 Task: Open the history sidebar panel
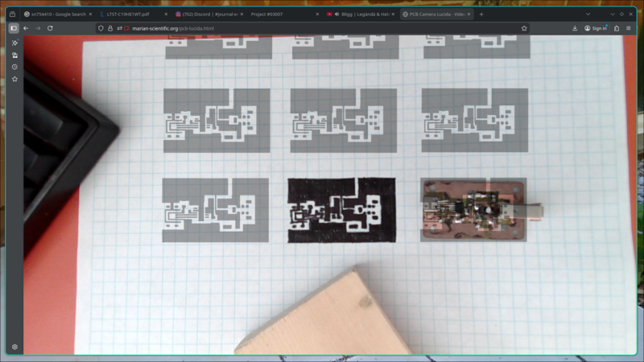pyautogui.click(x=14, y=67)
